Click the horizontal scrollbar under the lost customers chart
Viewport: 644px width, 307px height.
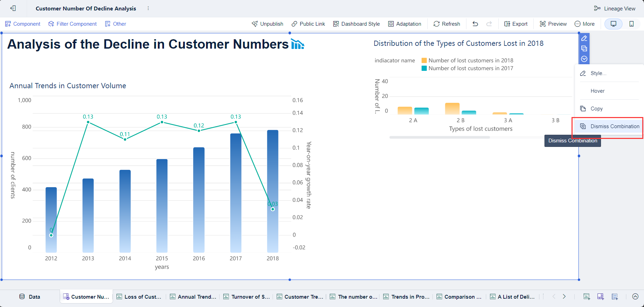pos(440,138)
